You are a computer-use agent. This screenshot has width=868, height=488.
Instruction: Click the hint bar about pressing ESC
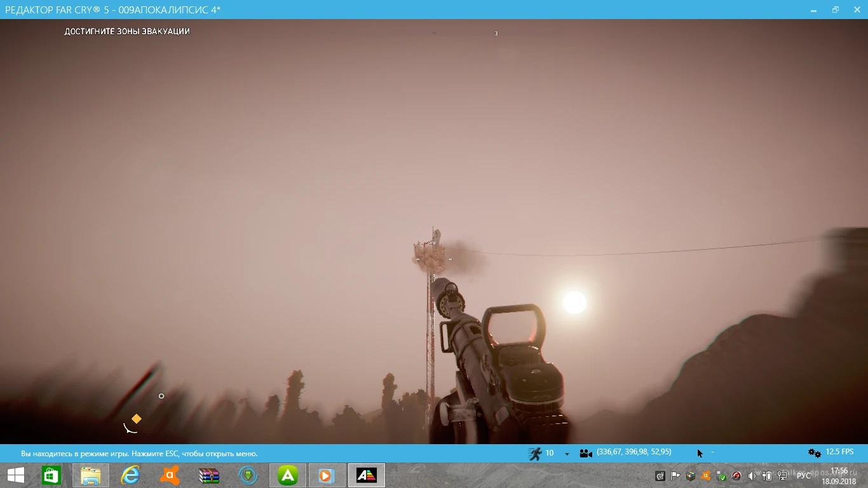139,452
